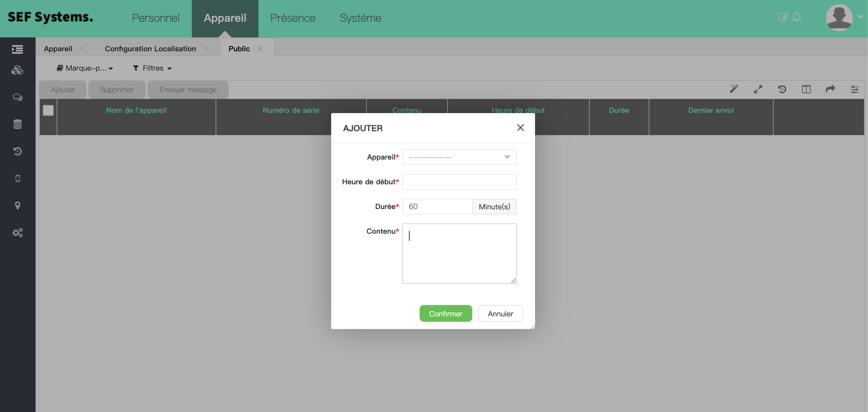This screenshot has height=412, width=868.
Task: Switch to the Présence menu
Action: pyautogui.click(x=293, y=18)
